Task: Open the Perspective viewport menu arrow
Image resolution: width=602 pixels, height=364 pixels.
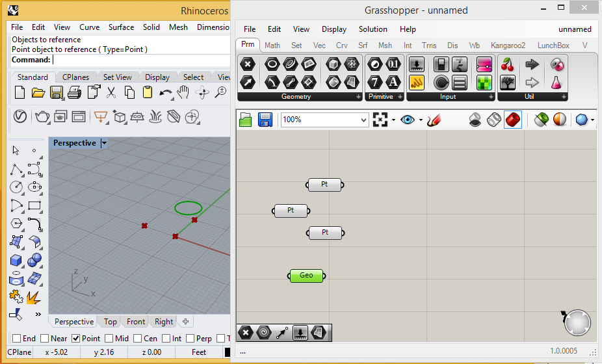Action: pyautogui.click(x=103, y=143)
